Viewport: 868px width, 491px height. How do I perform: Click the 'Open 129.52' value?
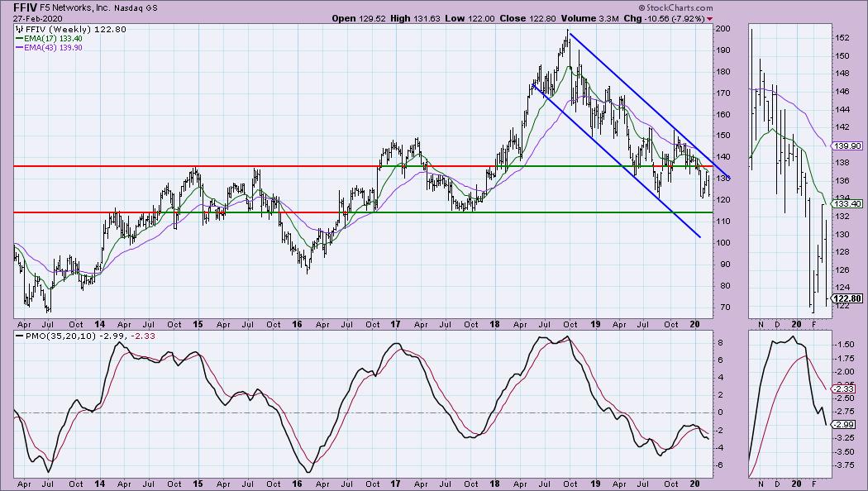[x=359, y=18]
